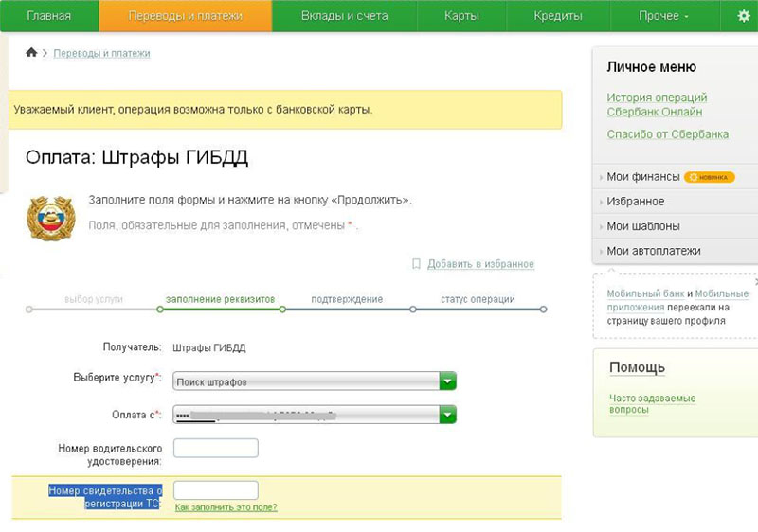Click the выбор услуги progress step
Image resolution: width=758 pixels, height=532 pixels.
(x=94, y=299)
